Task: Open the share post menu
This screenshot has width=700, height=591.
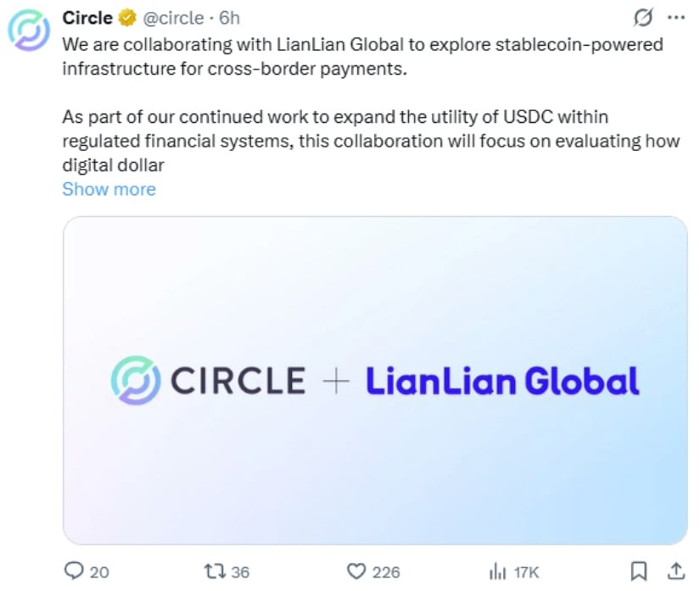Action: point(676,571)
